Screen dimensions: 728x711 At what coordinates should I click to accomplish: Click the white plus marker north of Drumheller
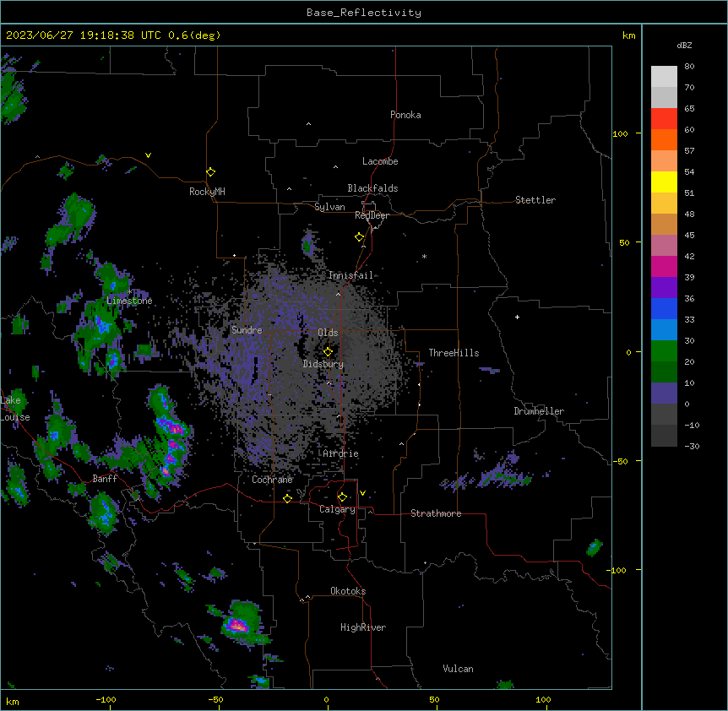click(x=517, y=317)
